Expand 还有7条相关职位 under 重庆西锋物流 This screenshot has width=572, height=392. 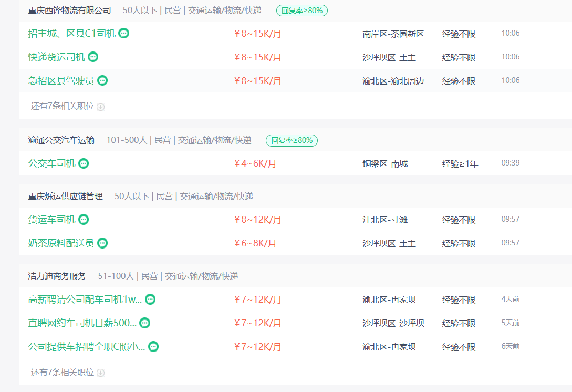(67, 106)
